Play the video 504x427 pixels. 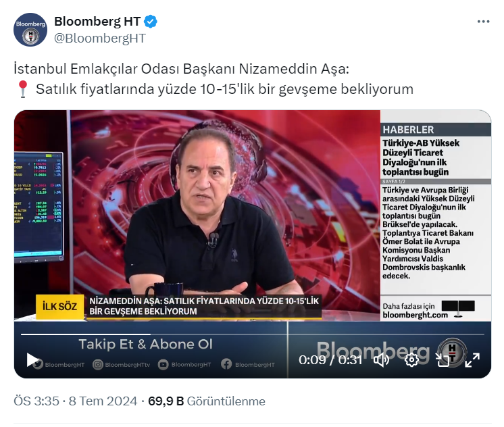click(32, 360)
